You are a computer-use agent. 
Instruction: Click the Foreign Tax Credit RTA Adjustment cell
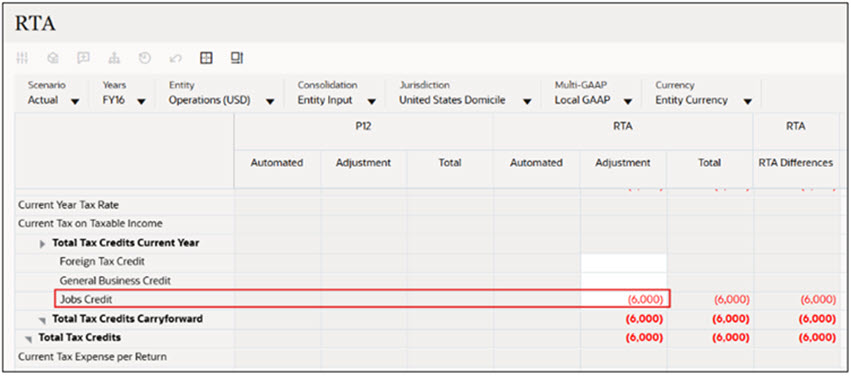click(x=623, y=262)
